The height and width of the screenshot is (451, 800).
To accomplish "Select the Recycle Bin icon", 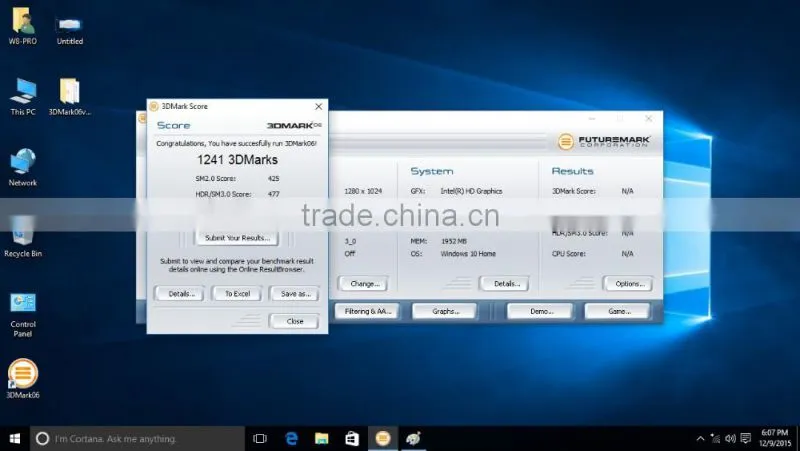I will coord(22,238).
